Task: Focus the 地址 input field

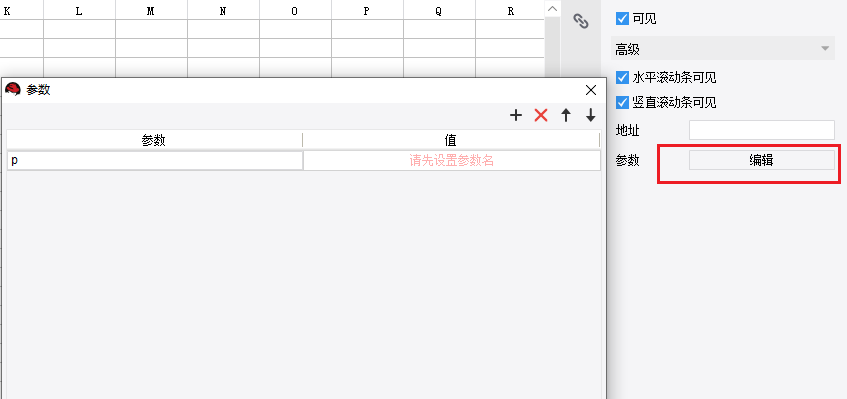Action: tap(762, 130)
